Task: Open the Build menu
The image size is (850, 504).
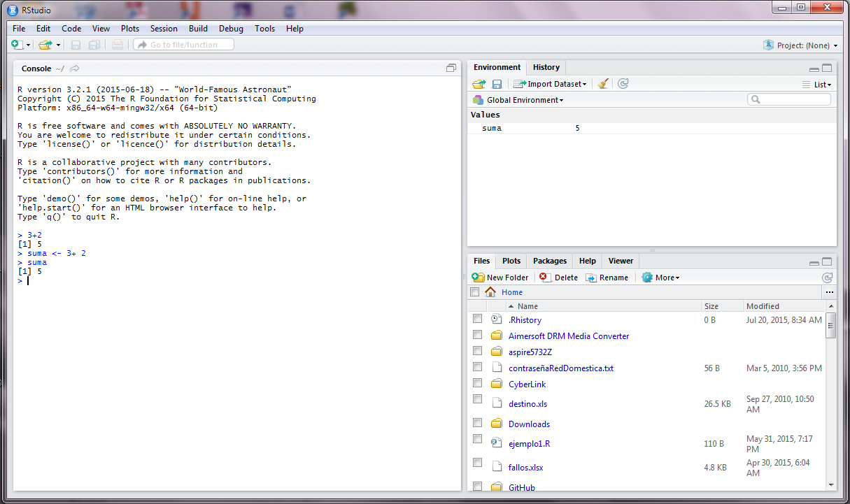Action: pos(198,29)
